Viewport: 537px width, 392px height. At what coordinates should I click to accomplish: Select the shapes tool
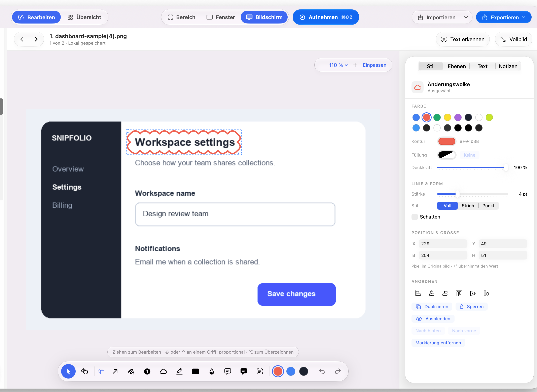point(101,371)
